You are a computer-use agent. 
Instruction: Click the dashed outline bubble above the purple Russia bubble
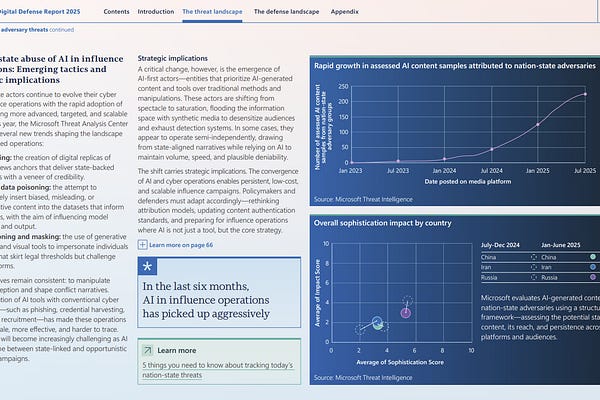pyautogui.click(x=408, y=301)
